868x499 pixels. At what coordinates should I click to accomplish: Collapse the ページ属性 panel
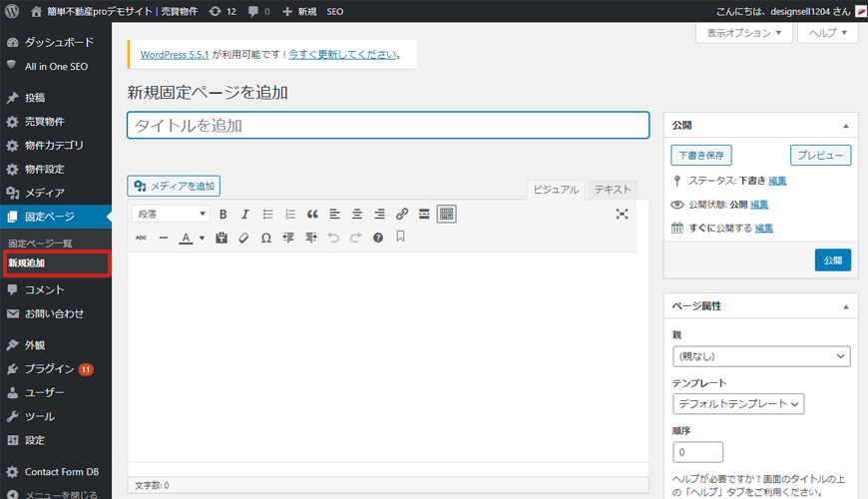click(x=846, y=305)
